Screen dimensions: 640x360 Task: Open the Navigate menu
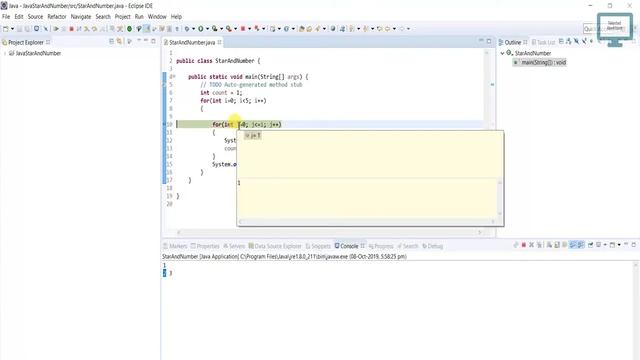tap(81, 17)
